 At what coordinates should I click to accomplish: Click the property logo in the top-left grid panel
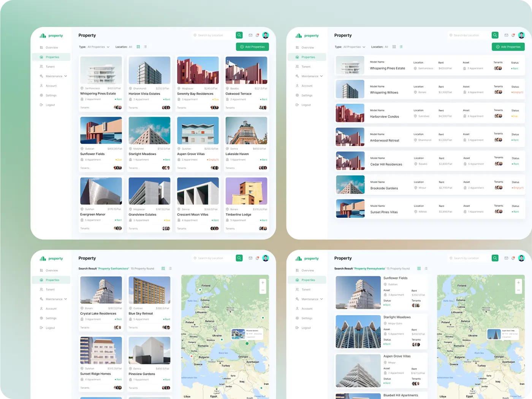click(x=51, y=36)
